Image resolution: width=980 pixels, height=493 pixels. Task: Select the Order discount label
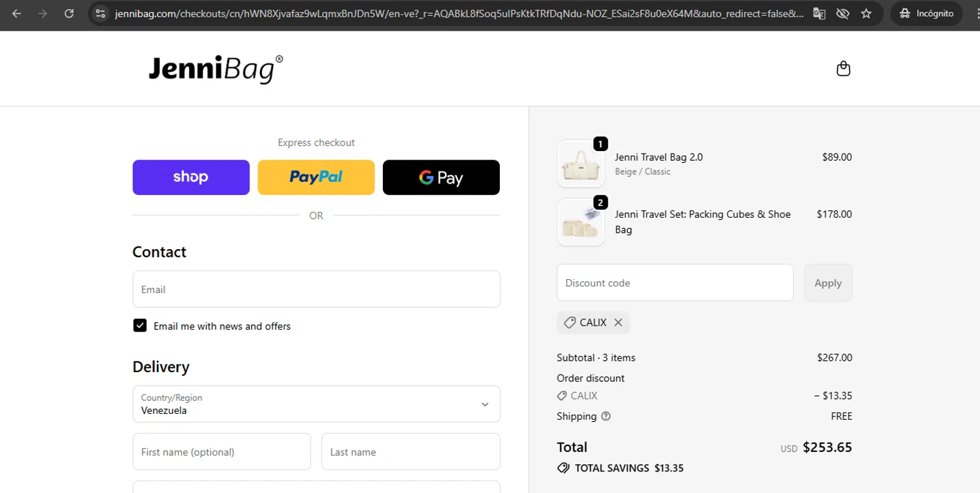[x=591, y=378]
